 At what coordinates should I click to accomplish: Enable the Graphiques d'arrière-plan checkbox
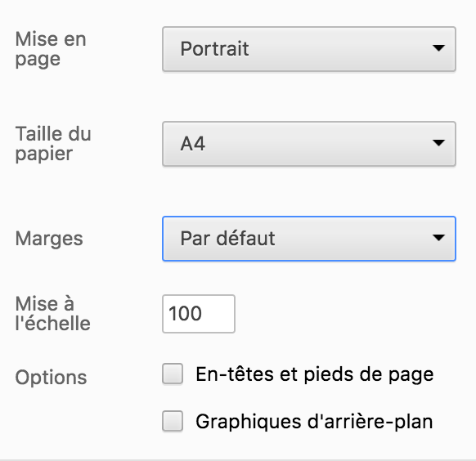[x=173, y=421]
